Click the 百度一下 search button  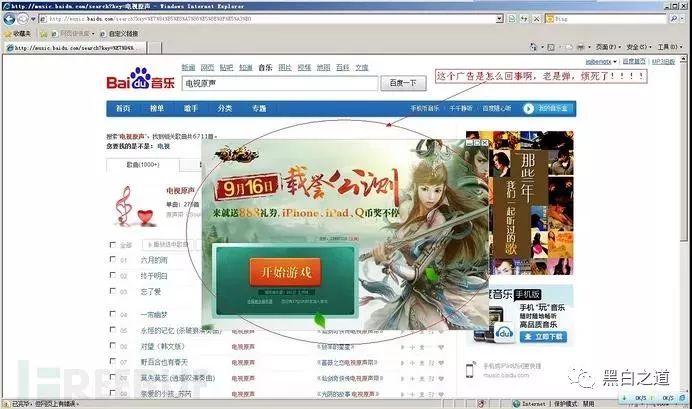pyautogui.click(x=403, y=83)
